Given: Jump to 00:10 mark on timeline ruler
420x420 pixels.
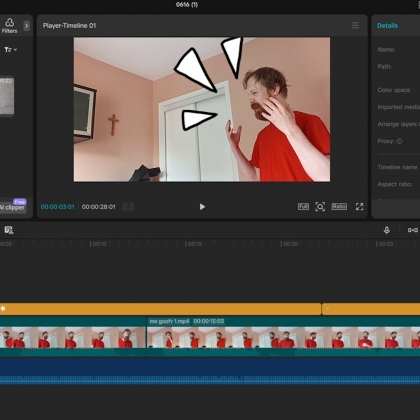Looking at the screenshot, I should [x=99, y=244].
